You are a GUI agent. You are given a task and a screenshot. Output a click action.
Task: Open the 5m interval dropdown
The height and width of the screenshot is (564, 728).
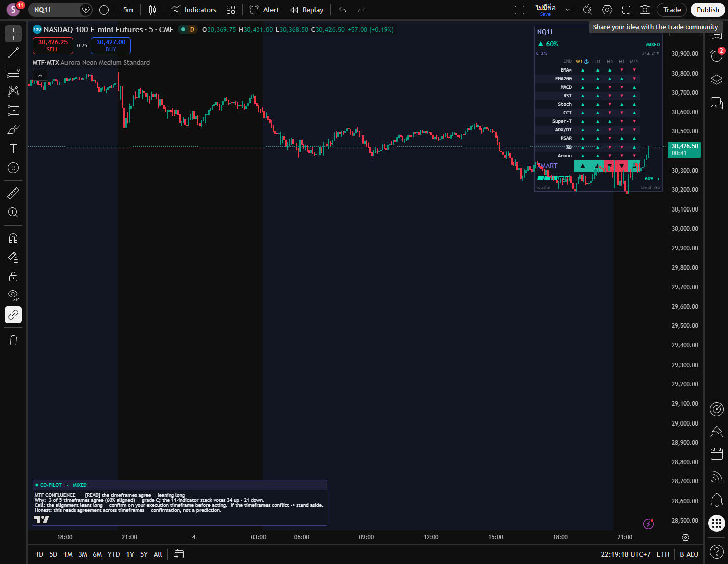point(128,10)
